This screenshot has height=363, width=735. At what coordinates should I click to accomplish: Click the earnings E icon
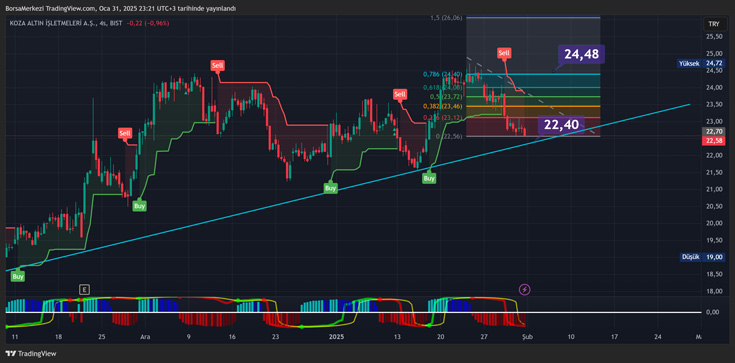(84, 289)
